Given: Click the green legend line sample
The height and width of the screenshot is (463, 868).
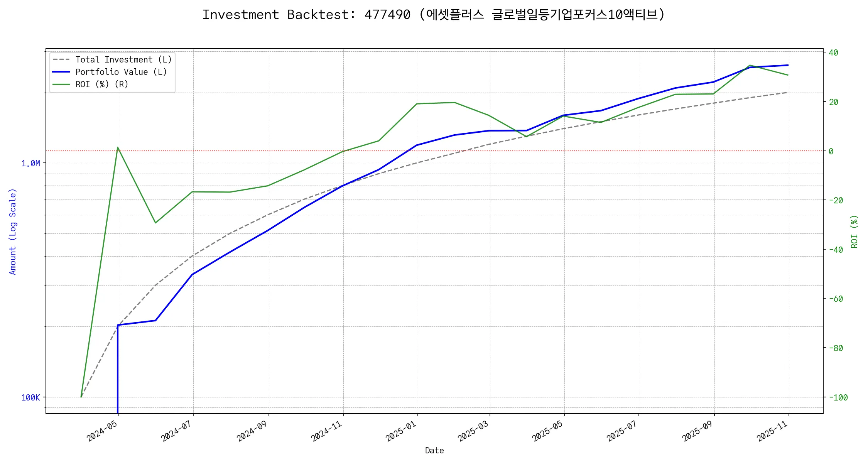Looking at the screenshot, I should point(61,84).
